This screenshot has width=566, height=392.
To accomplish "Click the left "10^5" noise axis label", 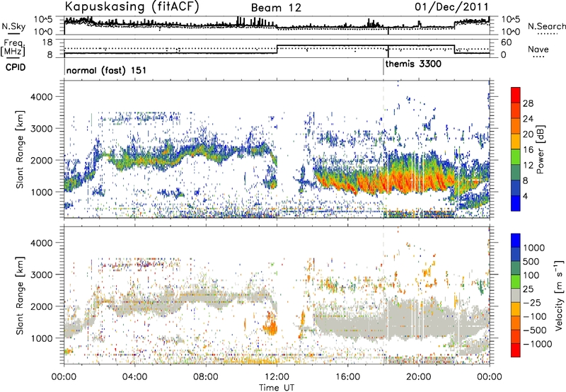I will point(43,20).
